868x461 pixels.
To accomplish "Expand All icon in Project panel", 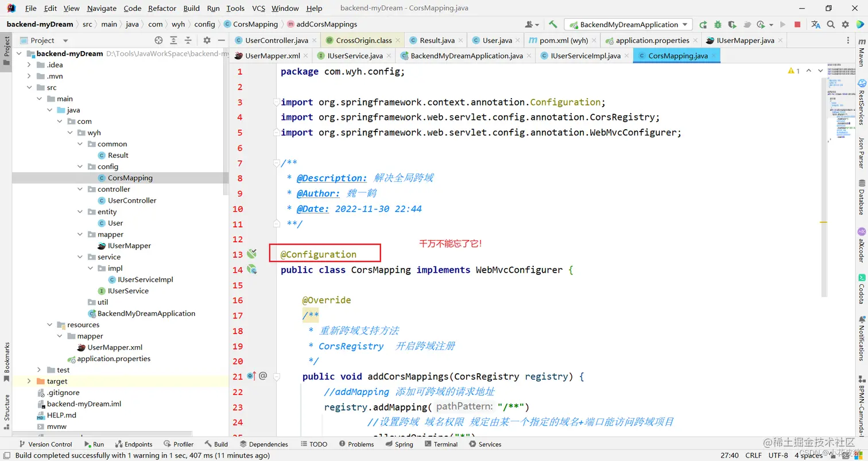I will 173,40.
